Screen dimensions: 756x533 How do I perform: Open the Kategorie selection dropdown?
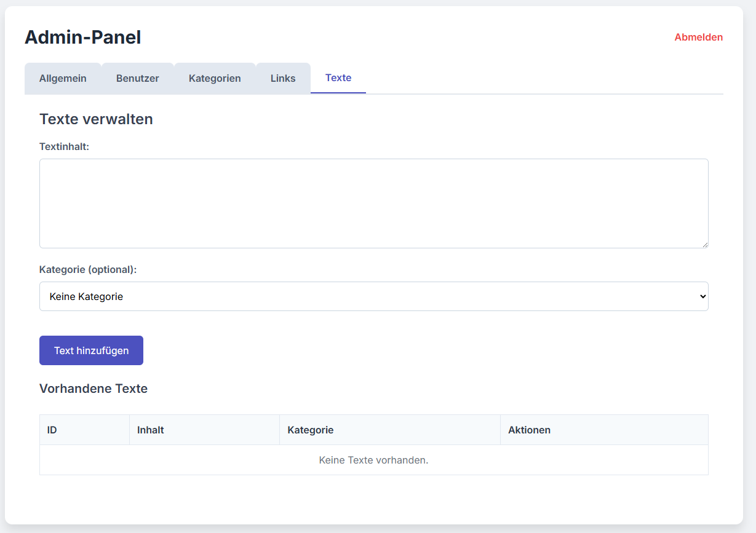click(373, 296)
